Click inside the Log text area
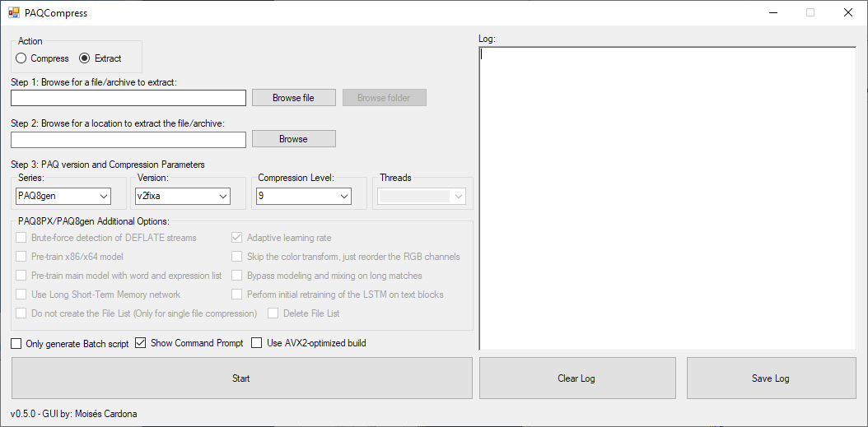This screenshot has width=868, height=427. (667, 197)
